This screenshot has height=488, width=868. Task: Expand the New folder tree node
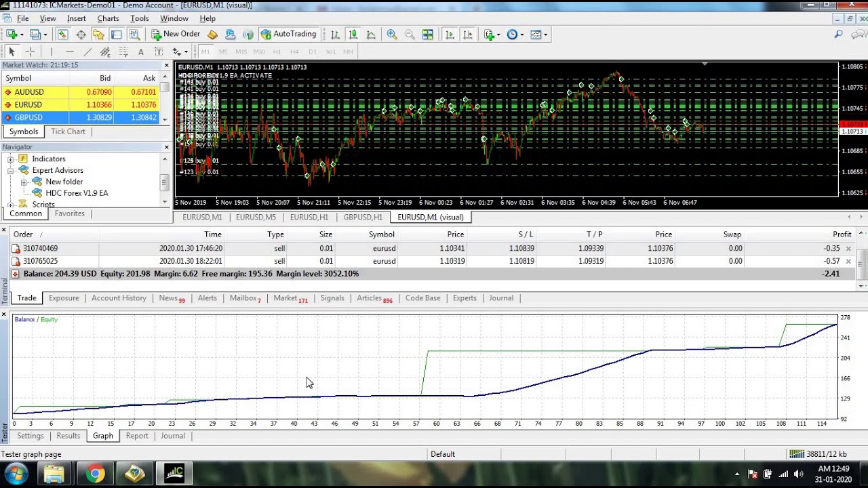click(24, 182)
